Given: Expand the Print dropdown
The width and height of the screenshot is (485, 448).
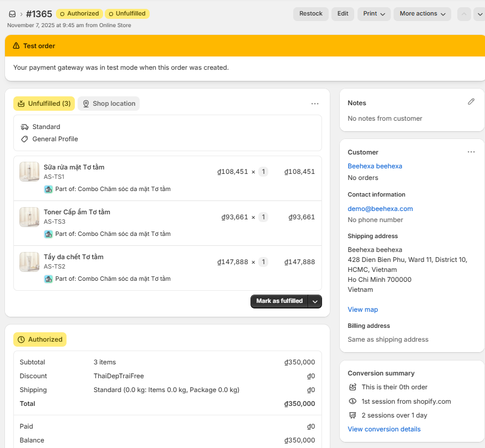Looking at the screenshot, I should (x=374, y=14).
